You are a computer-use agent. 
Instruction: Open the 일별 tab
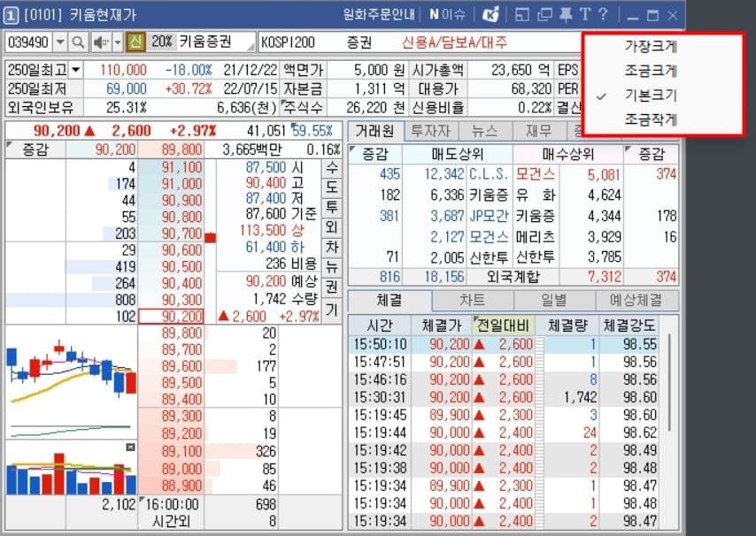(554, 301)
